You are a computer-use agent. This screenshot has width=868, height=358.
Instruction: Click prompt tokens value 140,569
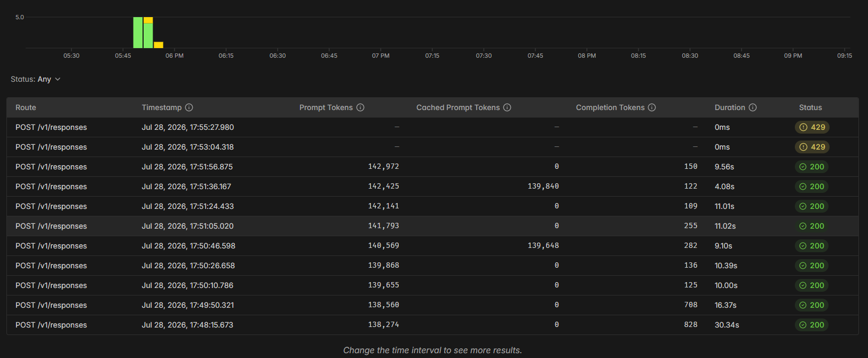383,246
